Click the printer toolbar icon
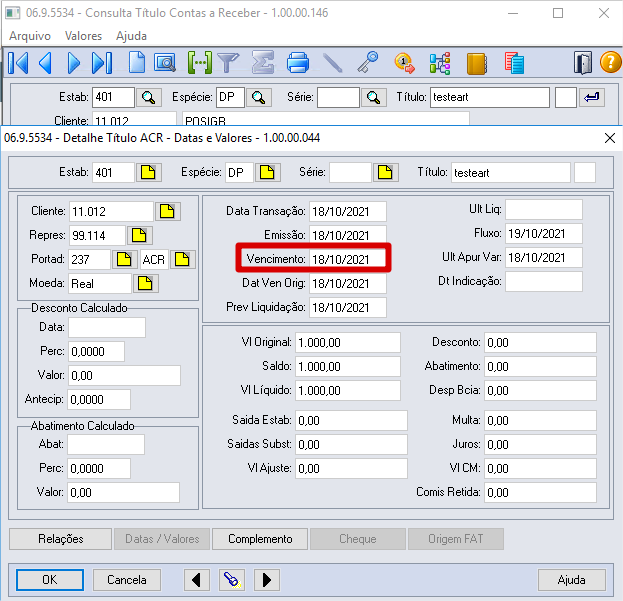Image resolution: width=623 pixels, height=601 pixels. [298, 63]
